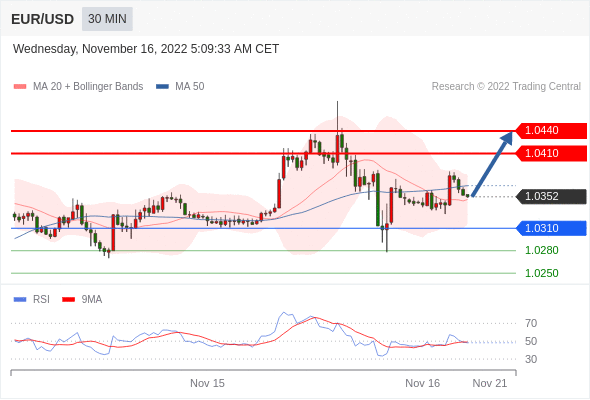Screen dimensions: 590x400
Task: Click the RSI 30 level label
Action: pyautogui.click(x=531, y=359)
